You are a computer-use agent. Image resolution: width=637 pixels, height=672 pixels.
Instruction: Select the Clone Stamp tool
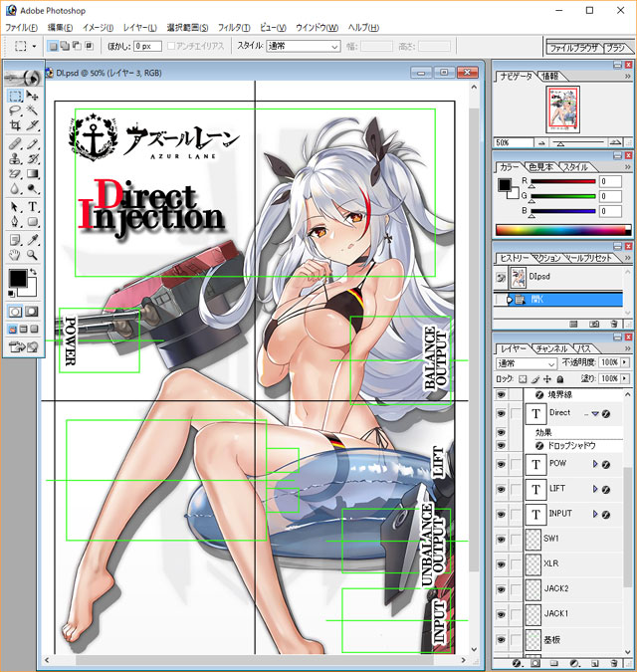(15, 158)
